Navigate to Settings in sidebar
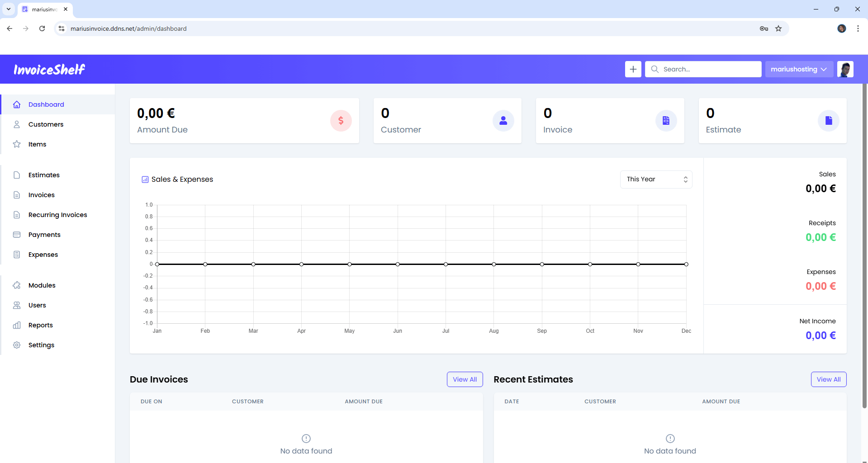 41,345
